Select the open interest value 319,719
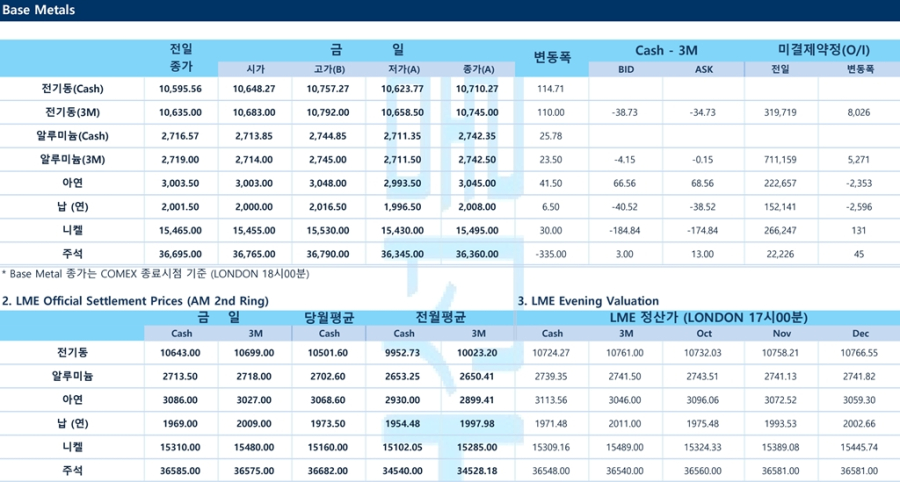The image size is (900, 482). click(780, 112)
